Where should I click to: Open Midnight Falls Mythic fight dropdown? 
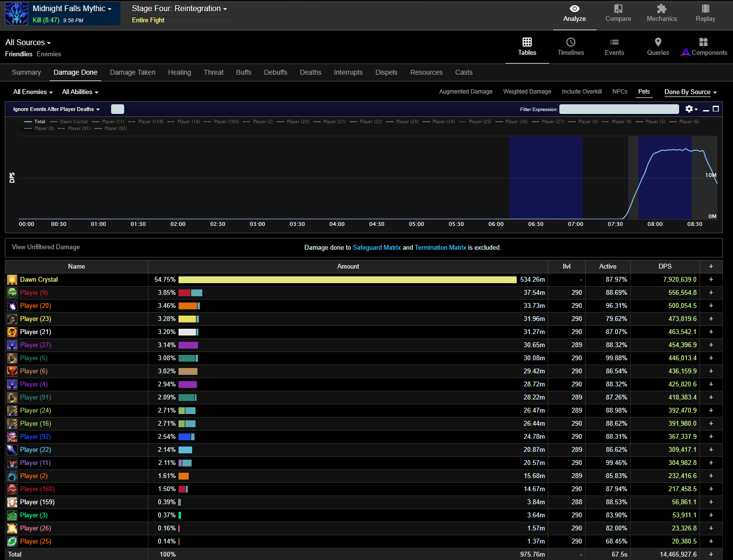pyautogui.click(x=72, y=8)
